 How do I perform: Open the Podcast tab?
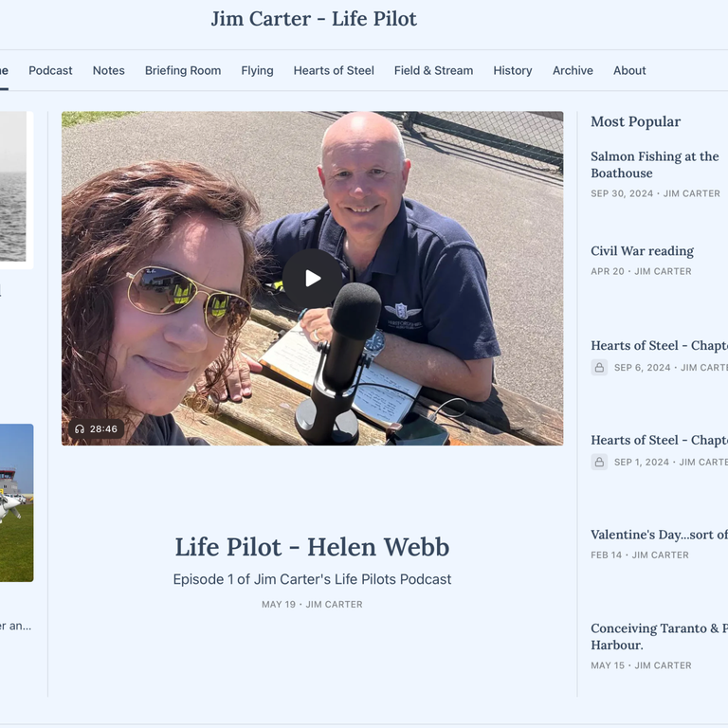pyautogui.click(x=50, y=70)
